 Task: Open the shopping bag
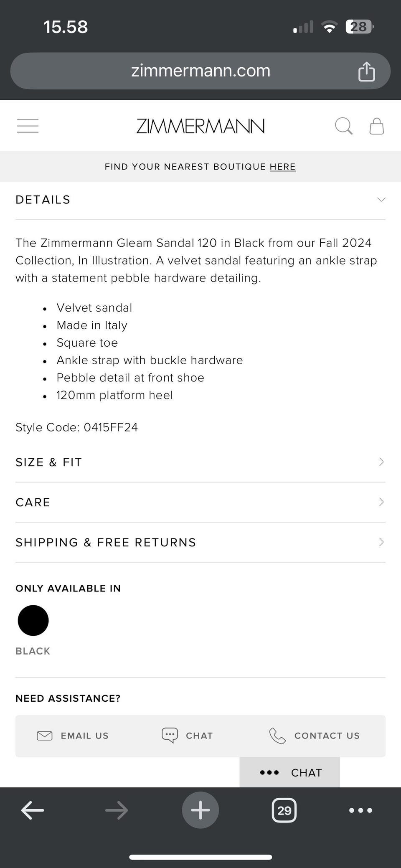376,126
